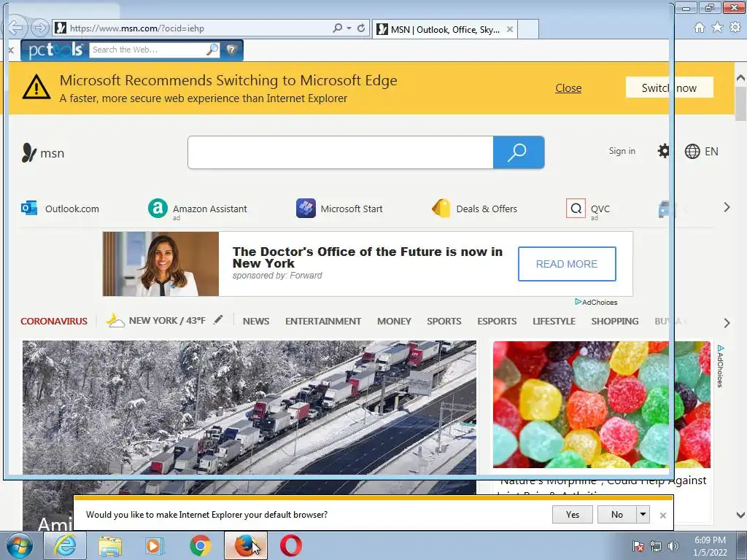747x560 pixels.
Task: Open the Tools gear in browser toolbar
Action: (x=735, y=28)
